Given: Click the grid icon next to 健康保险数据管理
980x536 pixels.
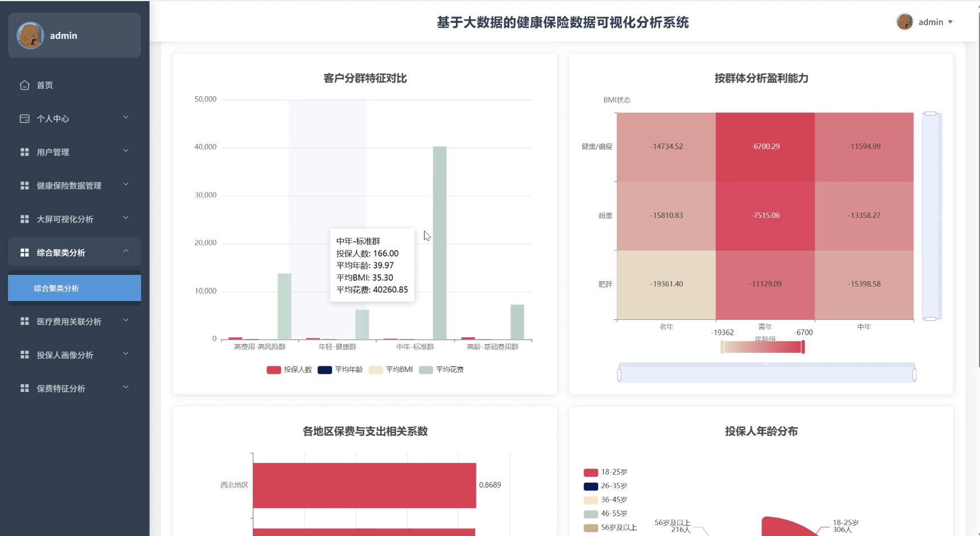Looking at the screenshot, I should 24,185.
